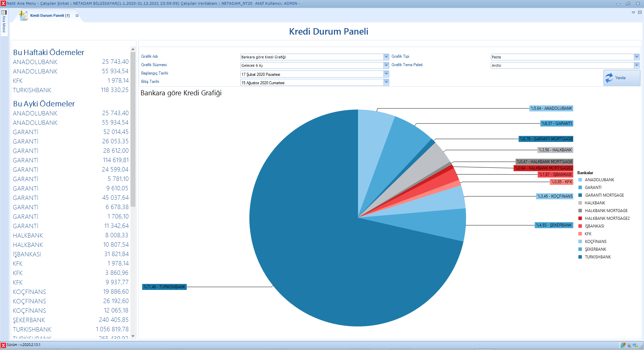
Task: Open the Bitiş Tarihi date picker
Action: 386,82
